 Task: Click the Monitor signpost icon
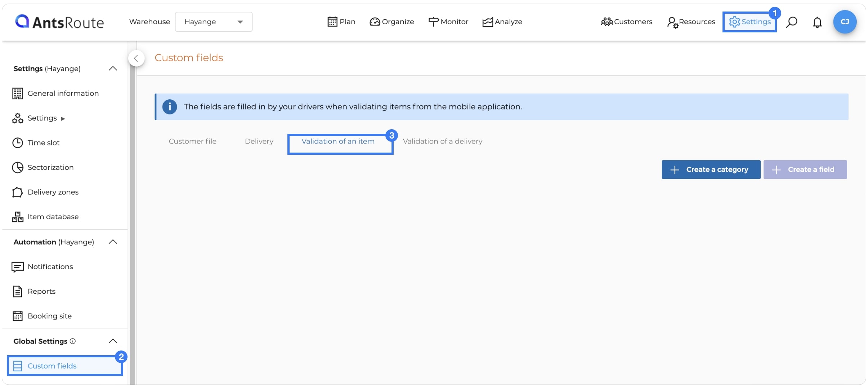click(x=434, y=22)
